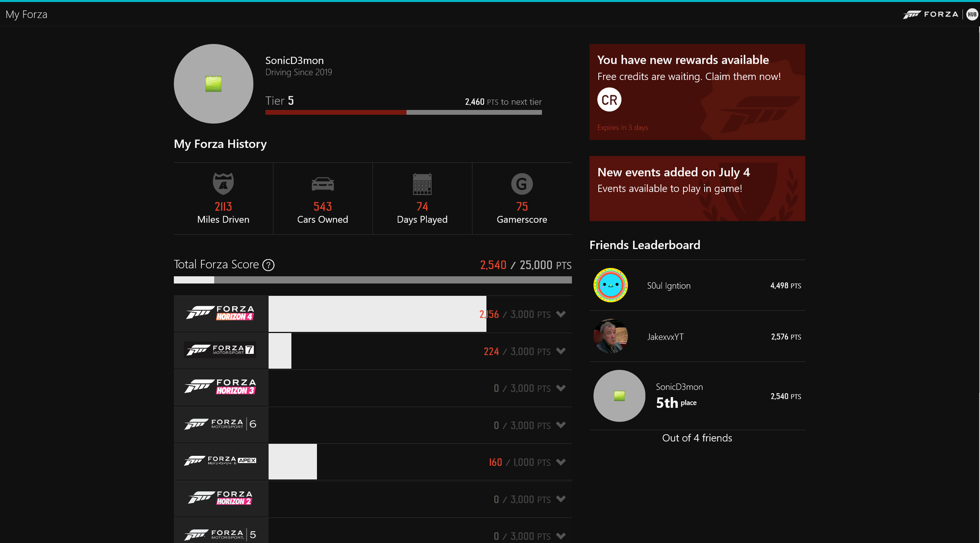The width and height of the screenshot is (980, 543).
Task: Click the 543 Cars Owned value
Action: 322,207
